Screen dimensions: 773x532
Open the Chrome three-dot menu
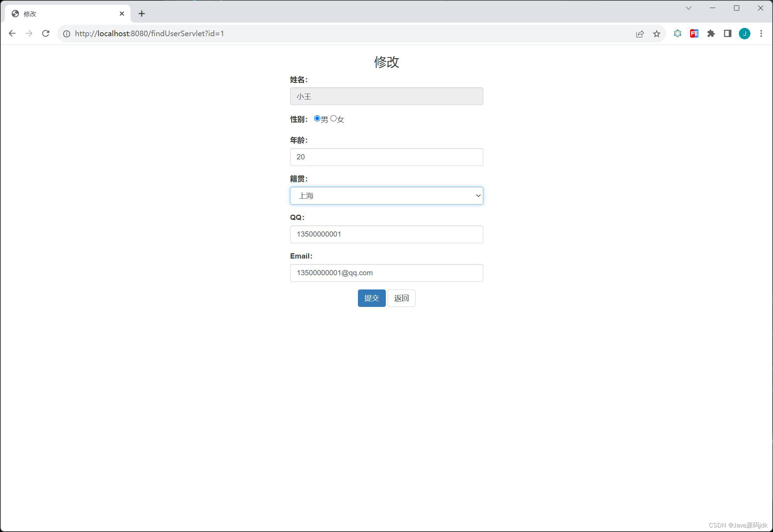[761, 33]
